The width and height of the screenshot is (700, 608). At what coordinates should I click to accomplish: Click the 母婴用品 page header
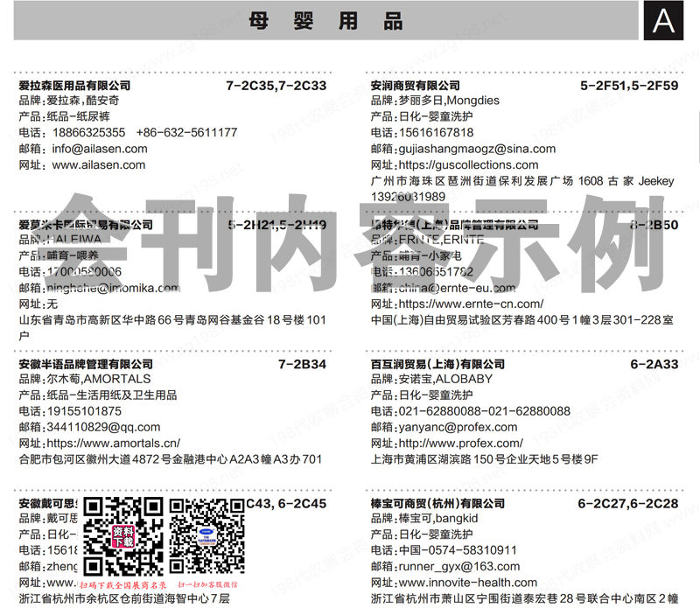(333, 21)
